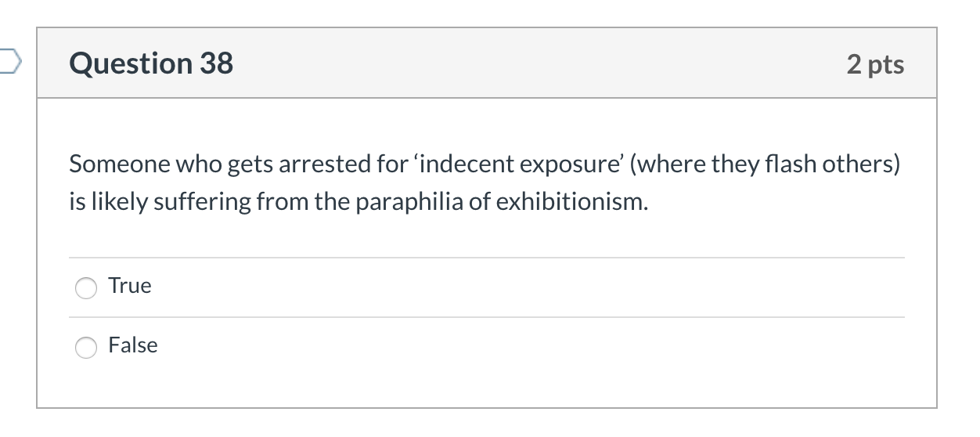Click the divider line between True and False

click(485, 317)
